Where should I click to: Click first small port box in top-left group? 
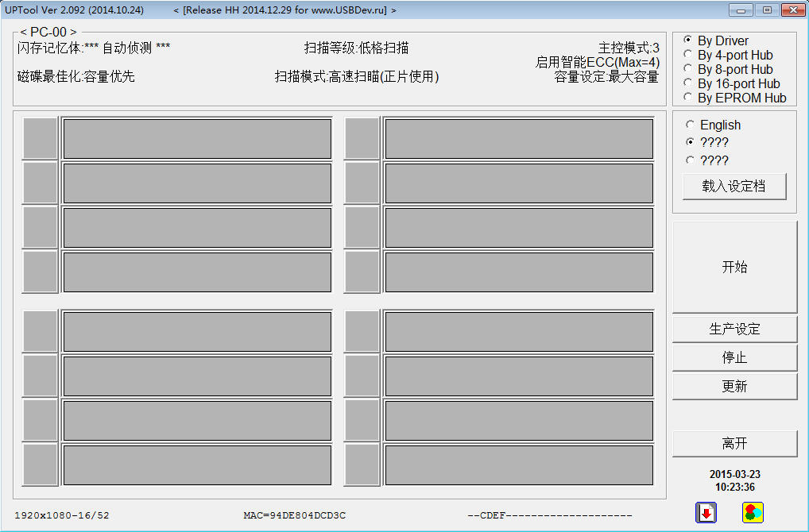(x=40, y=138)
